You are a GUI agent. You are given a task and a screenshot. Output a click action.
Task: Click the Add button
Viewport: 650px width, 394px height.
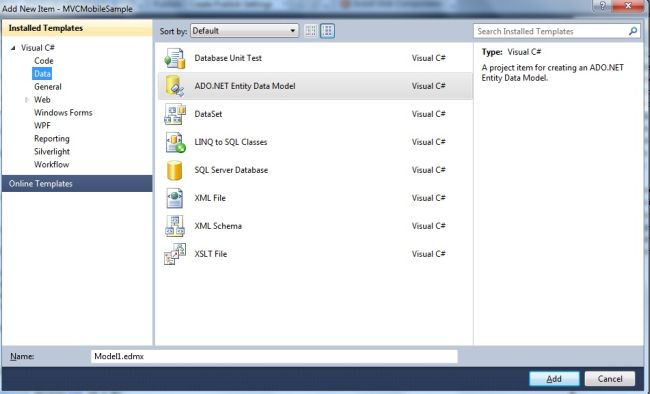click(x=554, y=378)
